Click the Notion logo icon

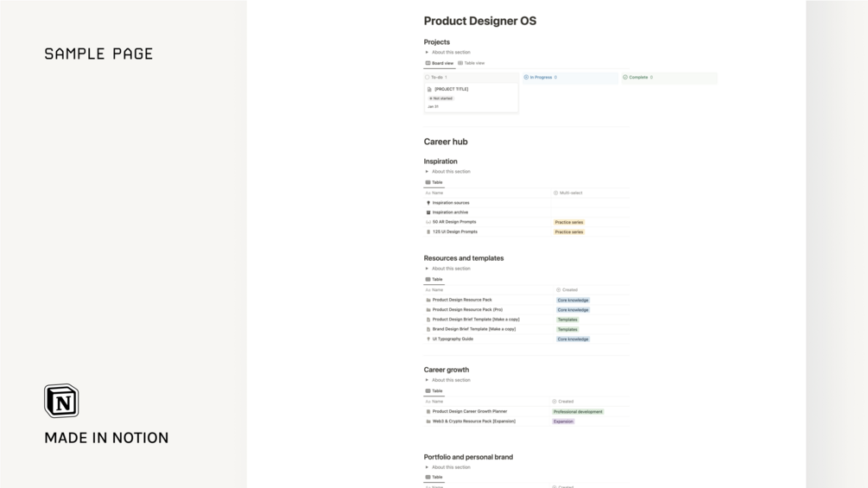tap(61, 401)
